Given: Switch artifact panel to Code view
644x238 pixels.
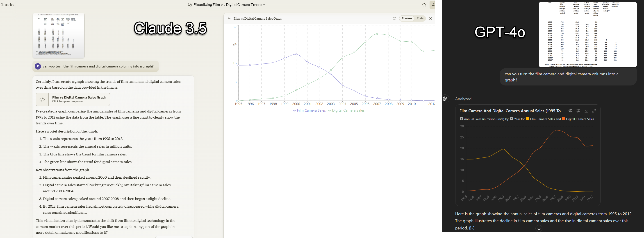Looking at the screenshot, I should [420, 18].
